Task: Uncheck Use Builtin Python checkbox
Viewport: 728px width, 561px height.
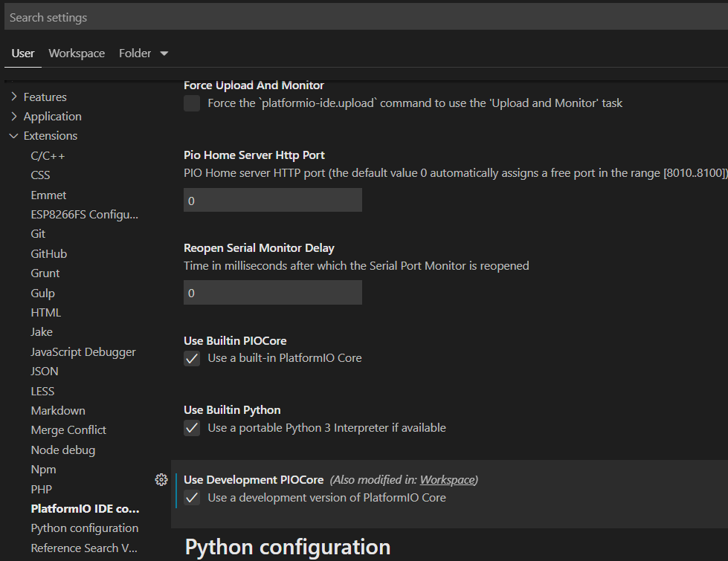Action: click(192, 428)
